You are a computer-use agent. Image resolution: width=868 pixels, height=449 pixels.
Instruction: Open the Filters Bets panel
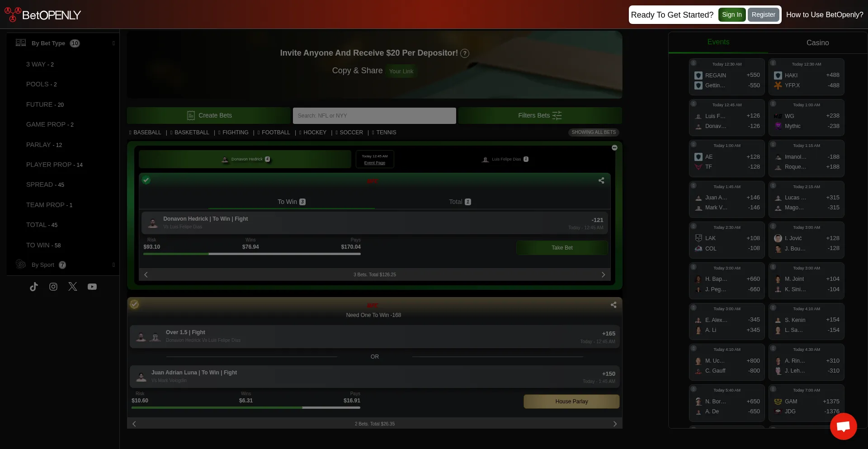540,116
